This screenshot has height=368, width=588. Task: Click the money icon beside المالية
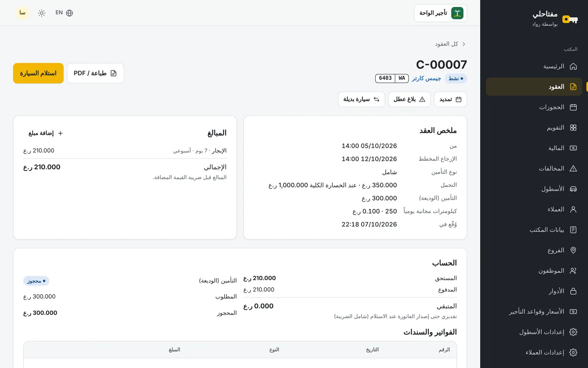(573, 148)
